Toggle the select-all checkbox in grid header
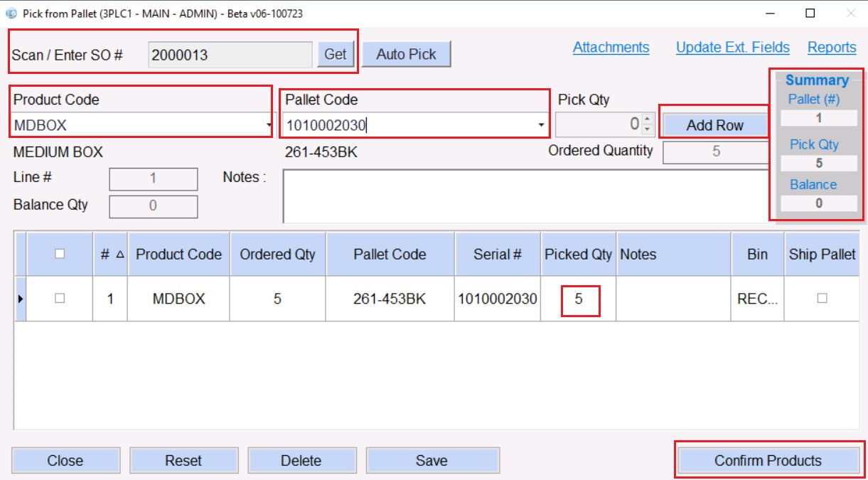Screen dimensions: 868x480 pos(60,254)
